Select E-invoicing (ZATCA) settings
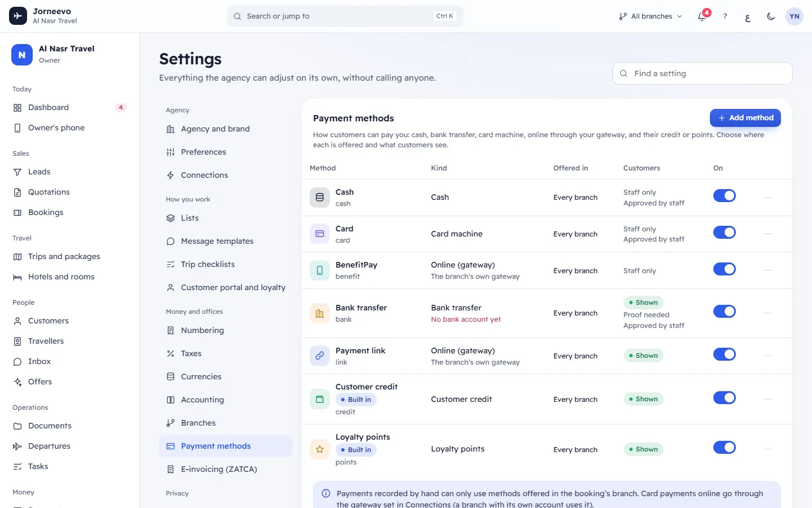812x508 pixels. pos(226,470)
